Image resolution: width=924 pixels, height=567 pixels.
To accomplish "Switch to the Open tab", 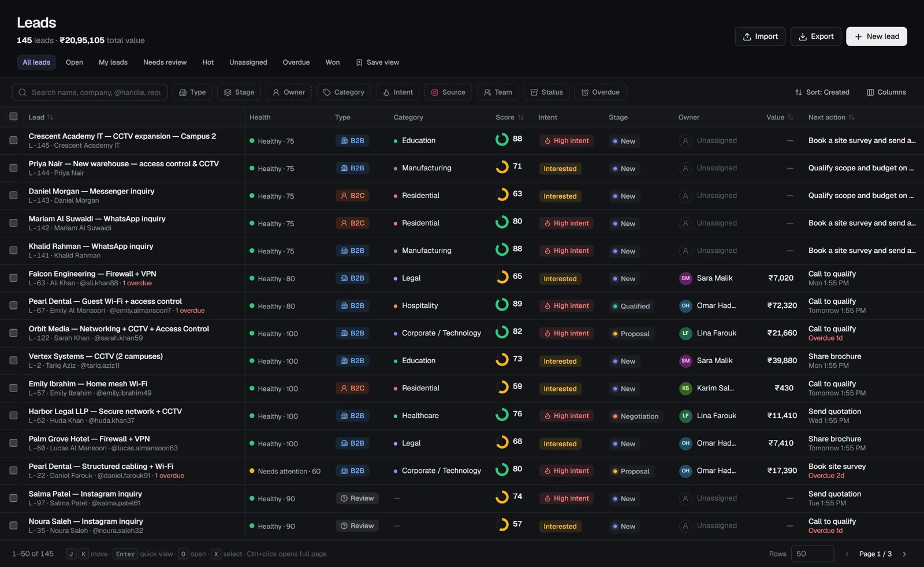I will (x=74, y=62).
